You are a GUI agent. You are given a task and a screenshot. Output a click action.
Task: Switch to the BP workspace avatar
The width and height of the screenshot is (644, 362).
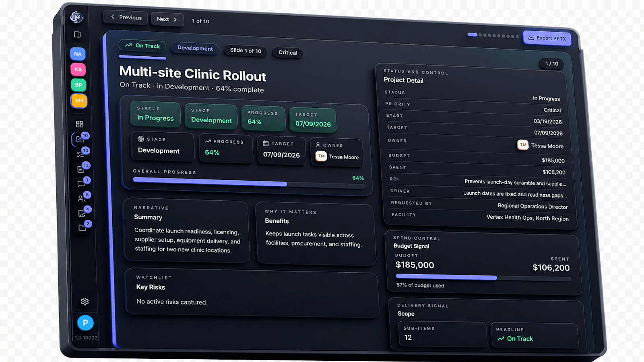78,85
